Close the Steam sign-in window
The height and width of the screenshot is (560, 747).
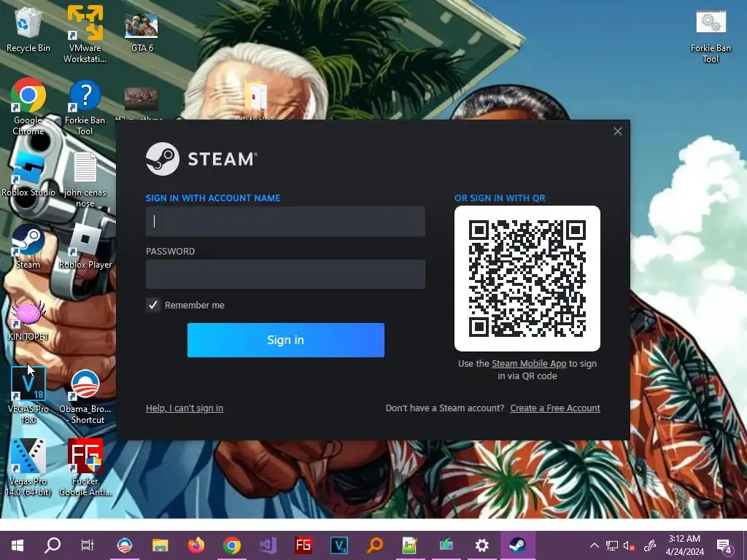(x=617, y=131)
